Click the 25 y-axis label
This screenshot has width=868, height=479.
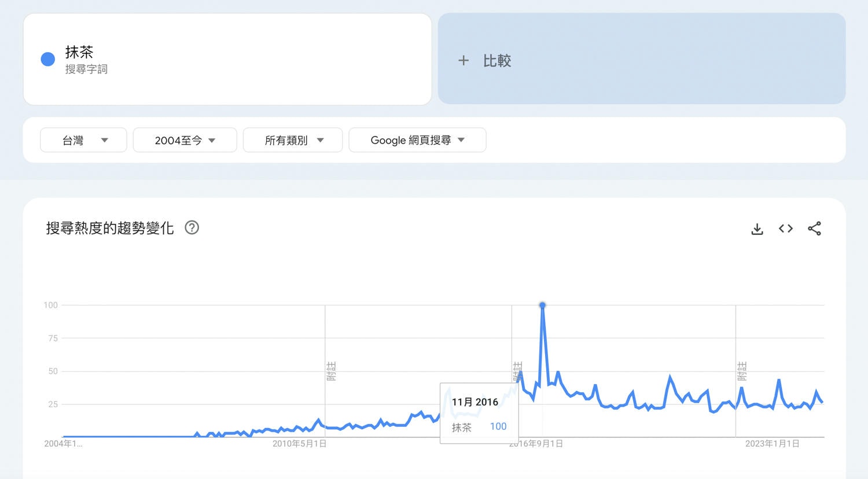(x=53, y=404)
